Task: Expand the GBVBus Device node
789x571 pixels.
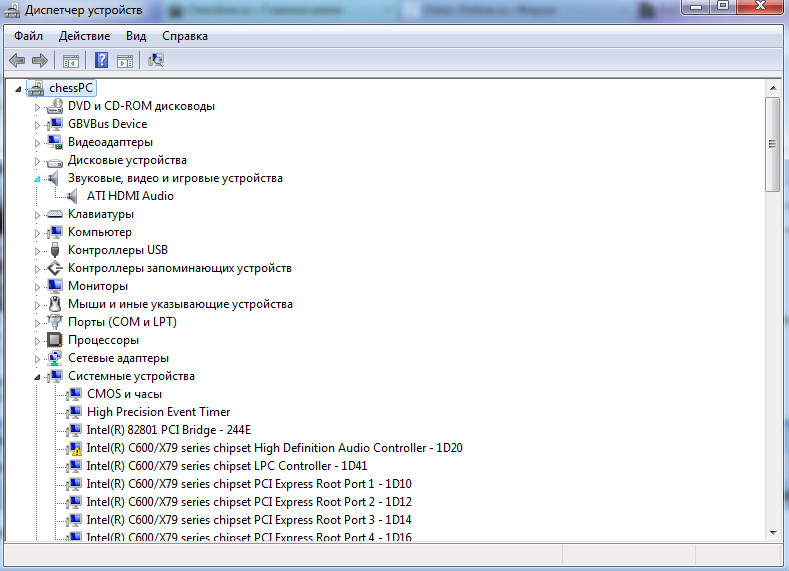Action: [37, 125]
